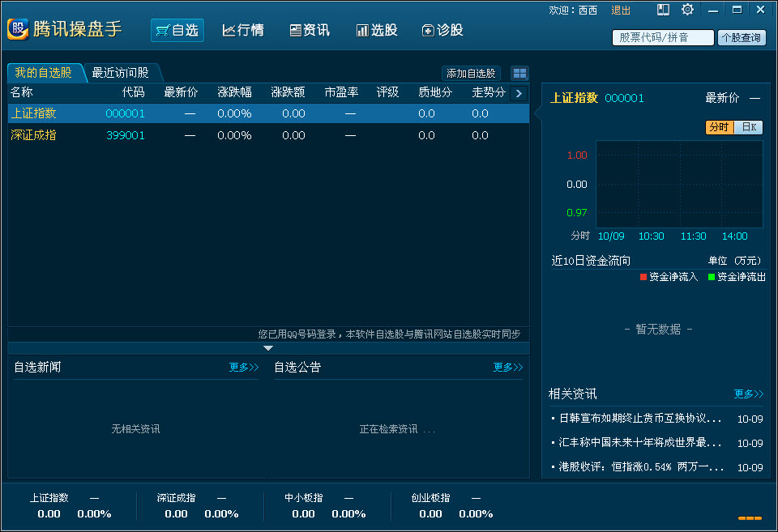The height and width of the screenshot is (532, 778).
Task: Sort by the 最新价 column header
Action: pos(181,92)
